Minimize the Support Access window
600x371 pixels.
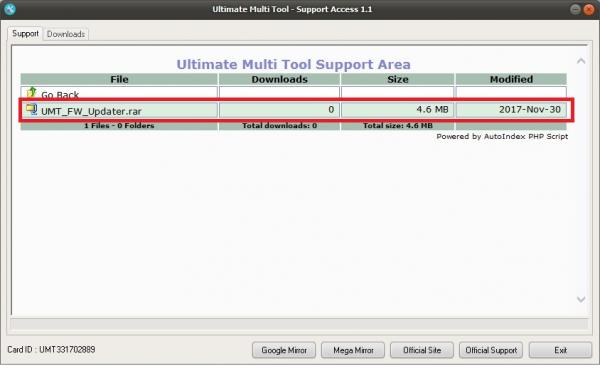tap(575, 9)
